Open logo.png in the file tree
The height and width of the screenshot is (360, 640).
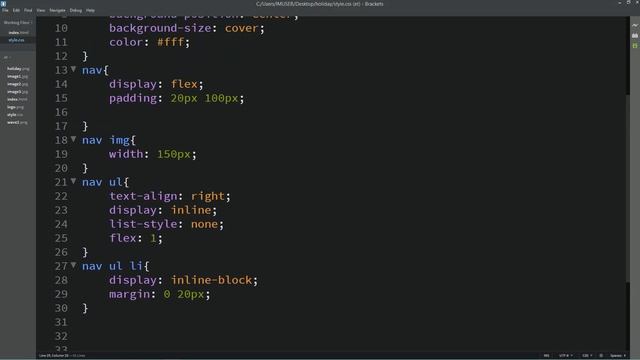tap(15, 107)
